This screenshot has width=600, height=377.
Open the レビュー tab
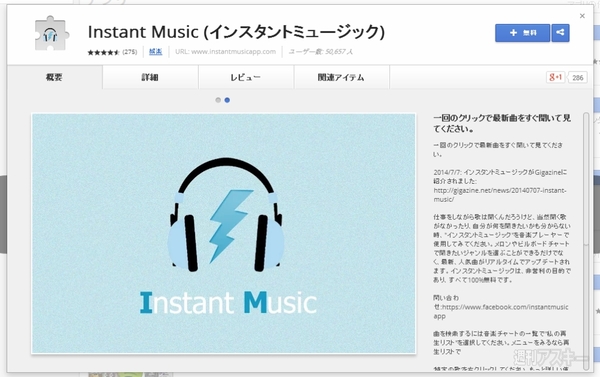coord(246,77)
